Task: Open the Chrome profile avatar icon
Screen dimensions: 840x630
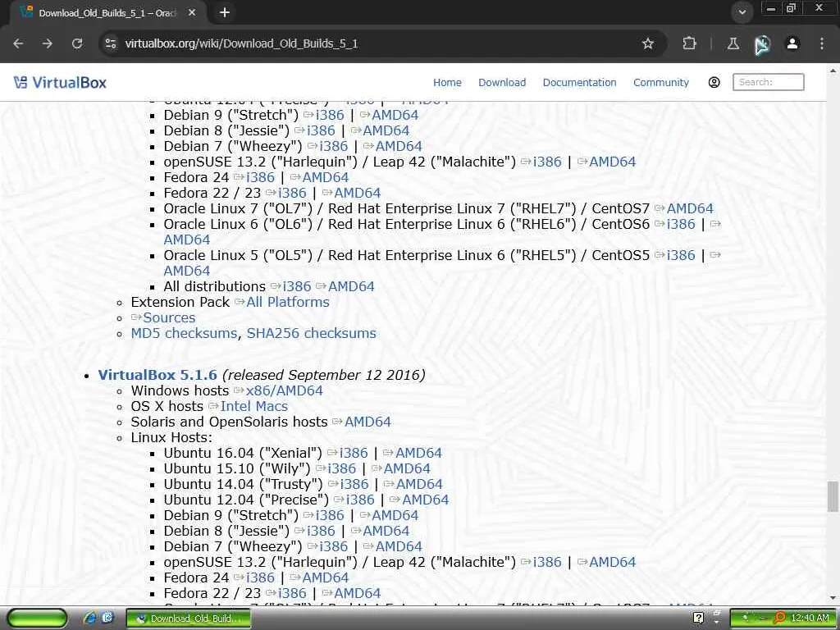Action: [792, 43]
